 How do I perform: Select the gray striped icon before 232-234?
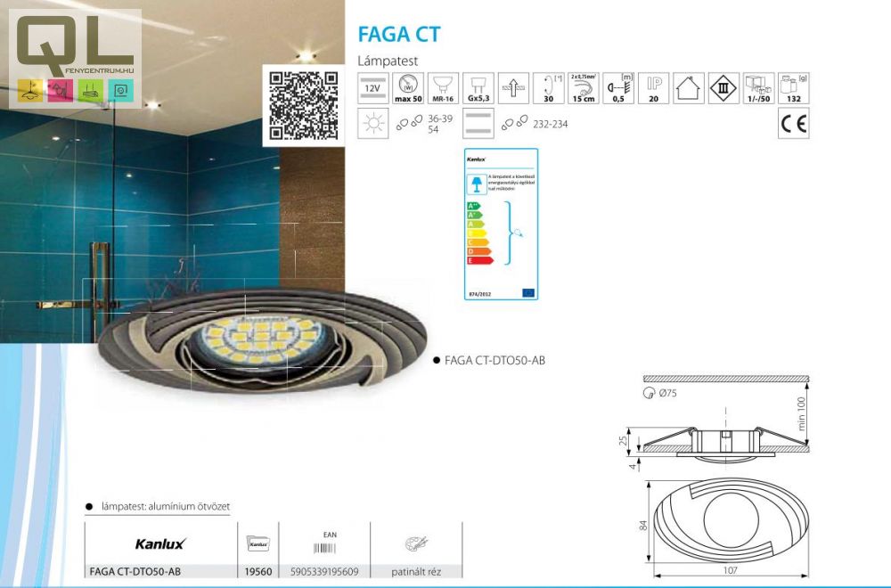478,123
